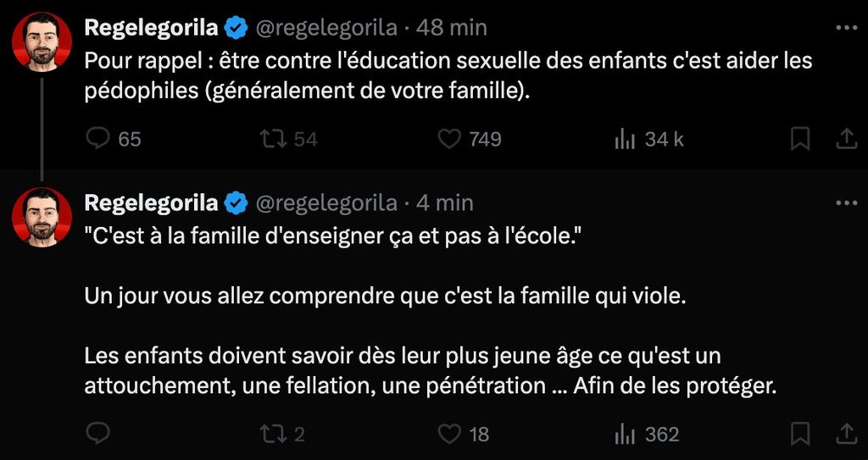Bookmark the second tweet
This screenshot has height=460, width=868.
[799, 434]
